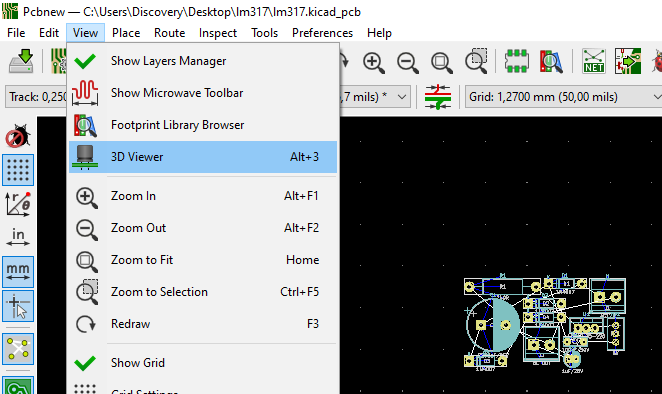The height and width of the screenshot is (394, 662).
Task: Switch to polar coordinates display
Action: pyautogui.click(x=18, y=204)
